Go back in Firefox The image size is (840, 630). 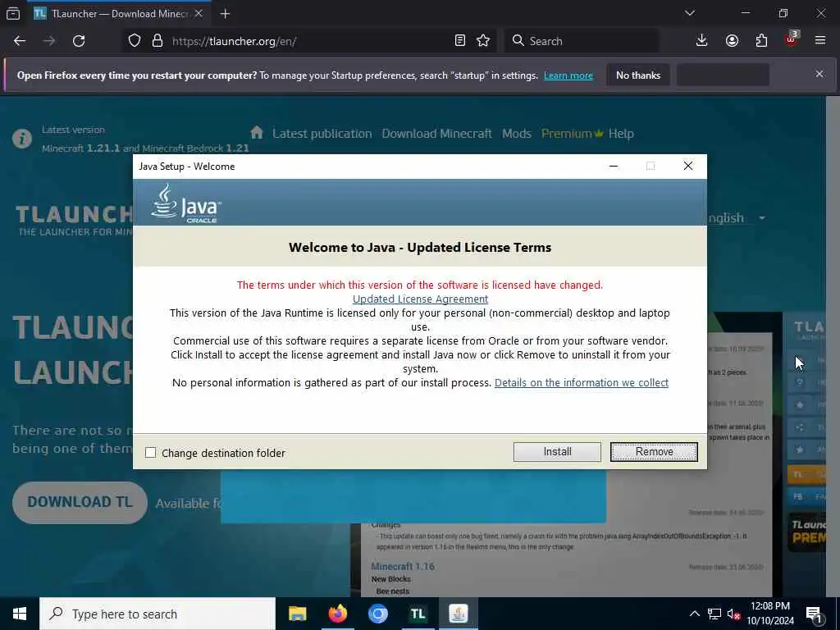(20, 41)
